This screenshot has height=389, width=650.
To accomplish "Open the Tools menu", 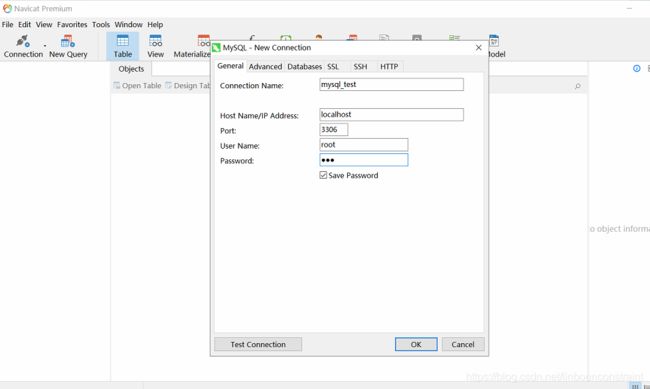I will coord(101,24).
